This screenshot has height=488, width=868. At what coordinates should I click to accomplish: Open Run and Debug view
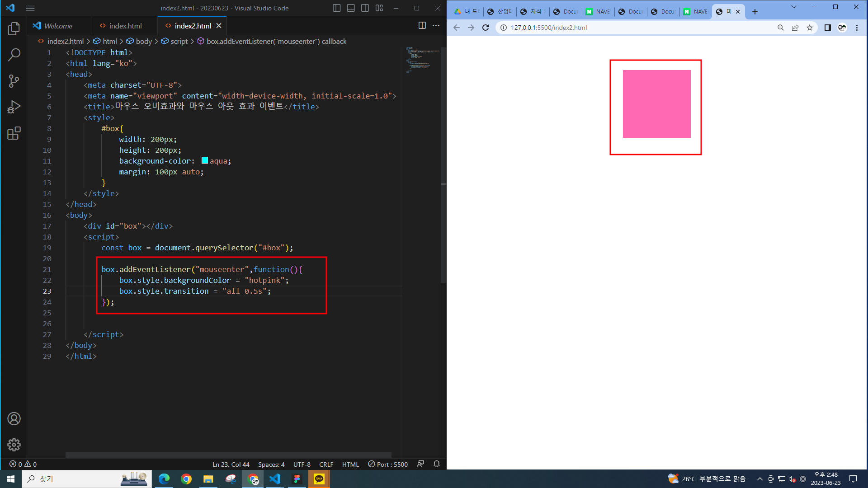(14, 107)
